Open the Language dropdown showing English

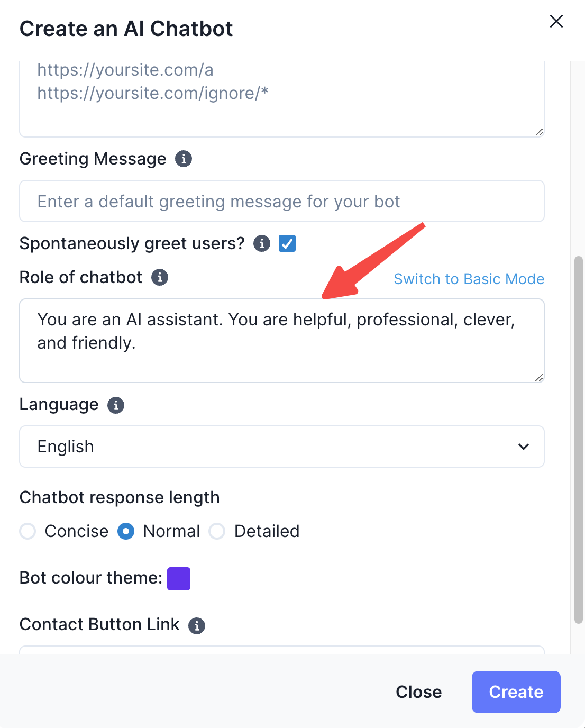click(x=281, y=447)
